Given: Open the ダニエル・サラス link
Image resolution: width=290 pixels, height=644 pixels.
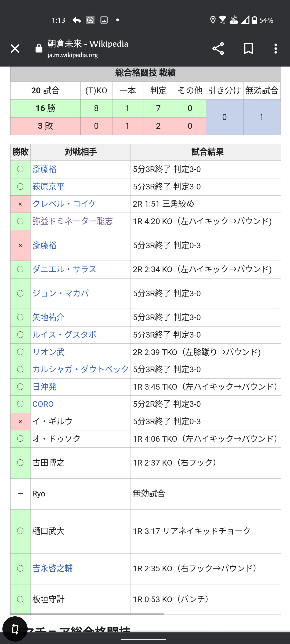Looking at the screenshot, I should (64, 269).
